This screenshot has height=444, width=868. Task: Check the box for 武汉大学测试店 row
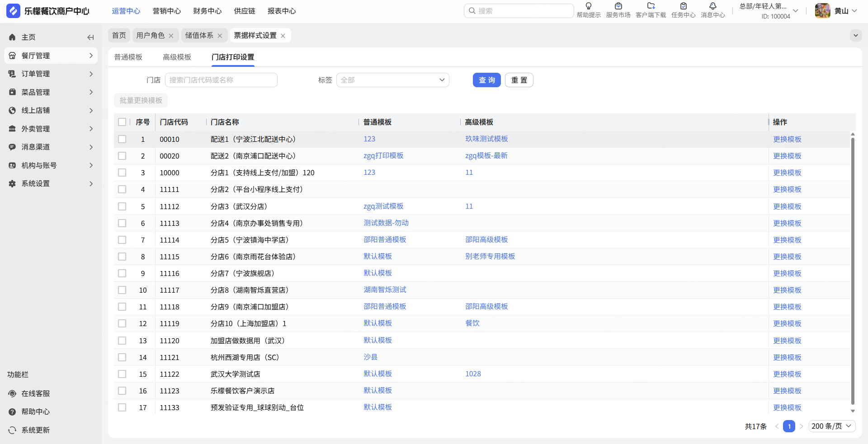pyautogui.click(x=122, y=374)
